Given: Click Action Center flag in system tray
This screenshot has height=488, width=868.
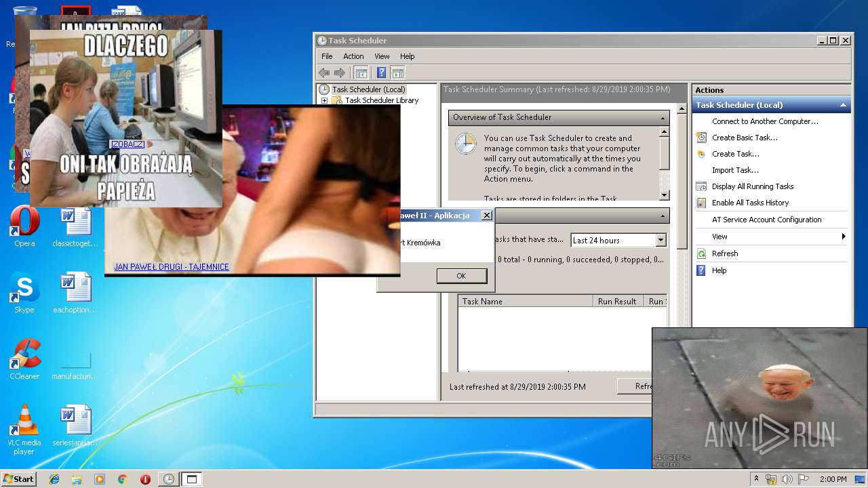Looking at the screenshot, I should pos(804,479).
